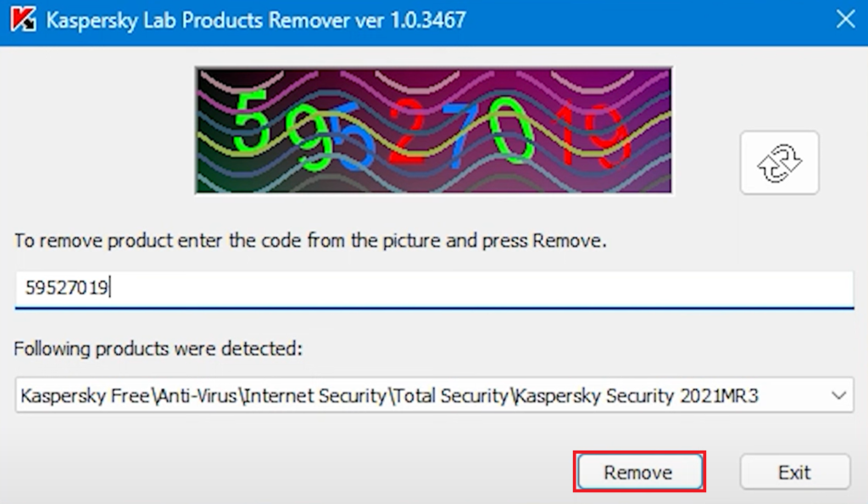This screenshot has height=504, width=868.
Task: Place cursor in the captcha input box
Action: 434,289
